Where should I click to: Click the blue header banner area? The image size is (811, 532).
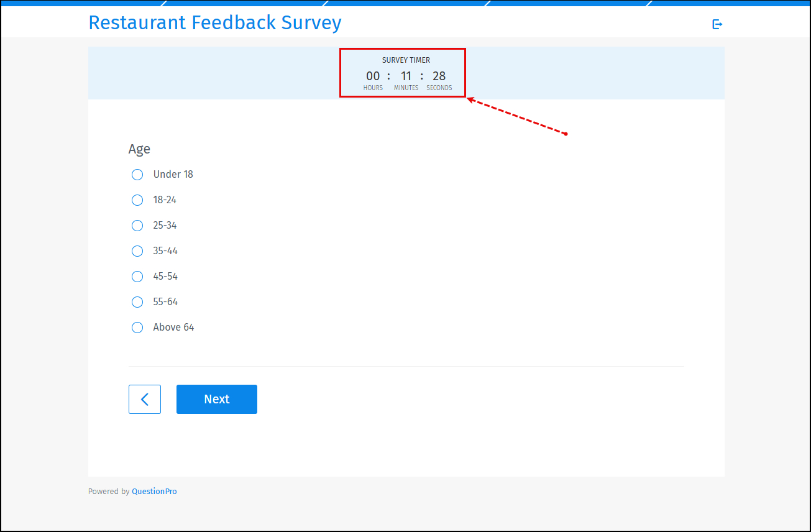pyautogui.click(x=405, y=3)
